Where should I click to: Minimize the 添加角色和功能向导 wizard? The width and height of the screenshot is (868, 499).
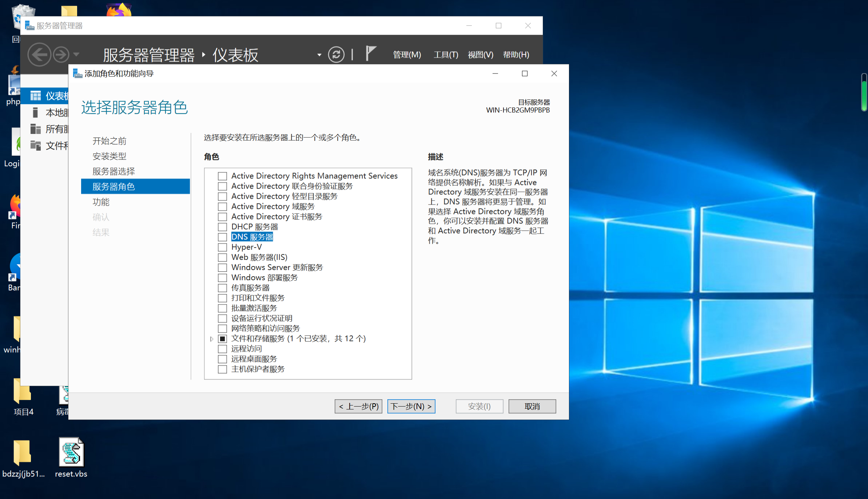(495, 74)
